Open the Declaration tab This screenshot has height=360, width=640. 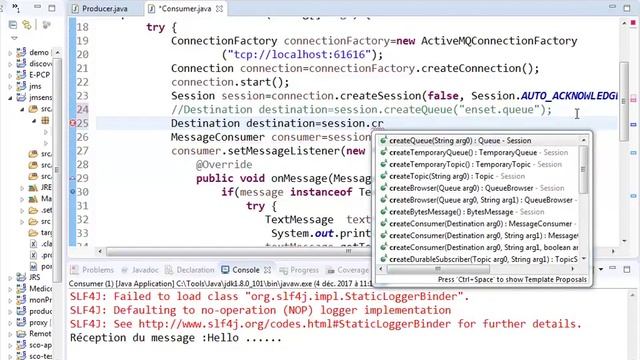tap(190, 270)
